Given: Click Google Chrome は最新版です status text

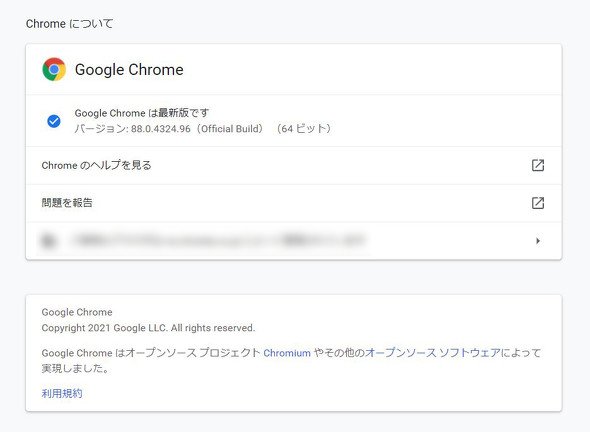Looking at the screenshot, I should (141, 113).
